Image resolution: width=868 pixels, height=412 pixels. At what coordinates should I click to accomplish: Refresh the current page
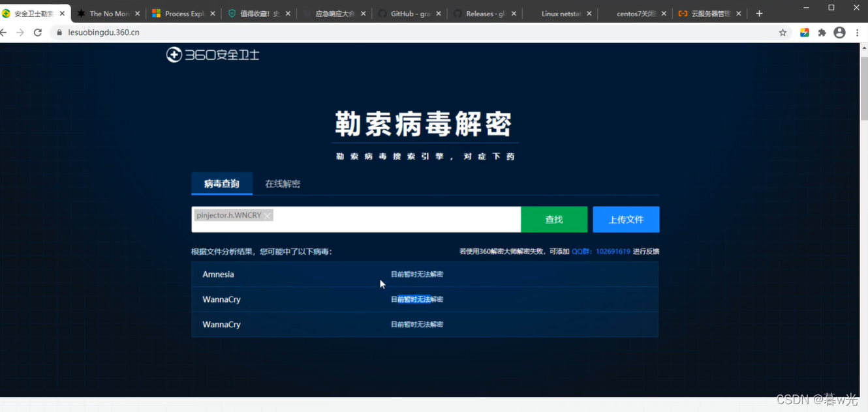[37, 31]
